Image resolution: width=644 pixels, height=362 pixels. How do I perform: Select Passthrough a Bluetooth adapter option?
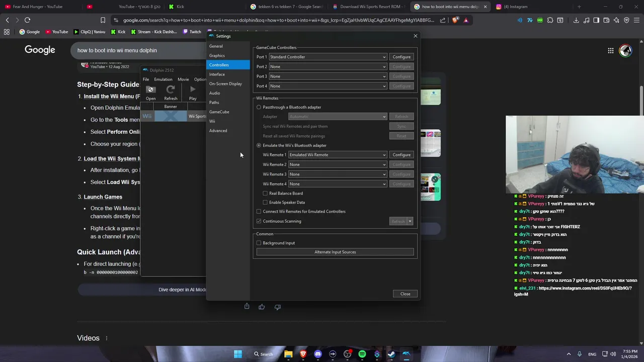click(259, 107)
